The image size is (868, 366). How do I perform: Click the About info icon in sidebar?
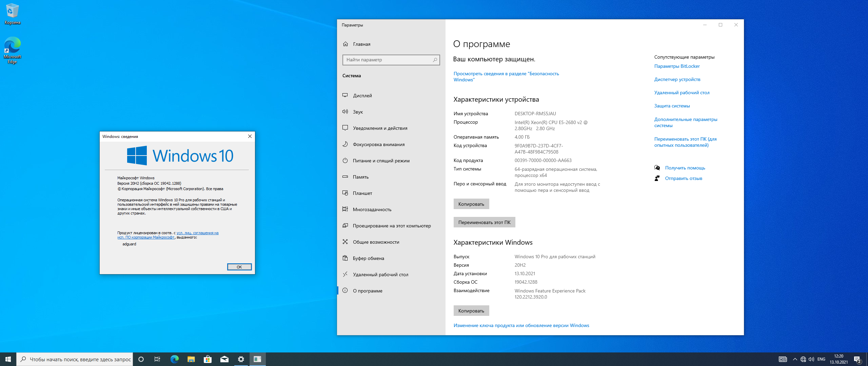click(x=345, y=291)
